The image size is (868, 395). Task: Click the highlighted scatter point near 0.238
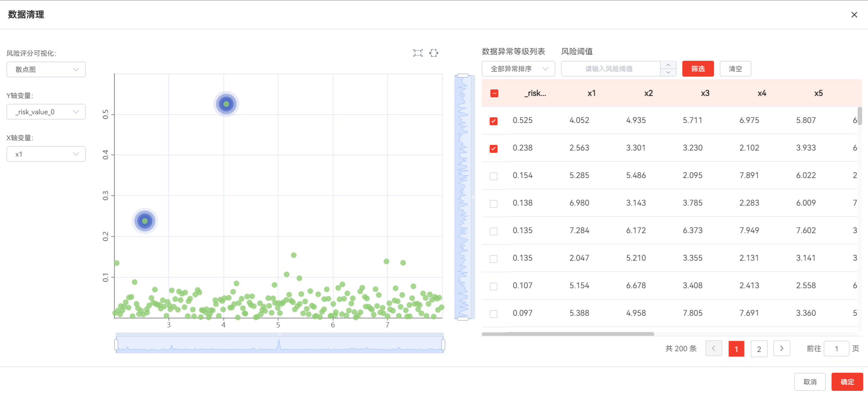click(x=145, y=221)
